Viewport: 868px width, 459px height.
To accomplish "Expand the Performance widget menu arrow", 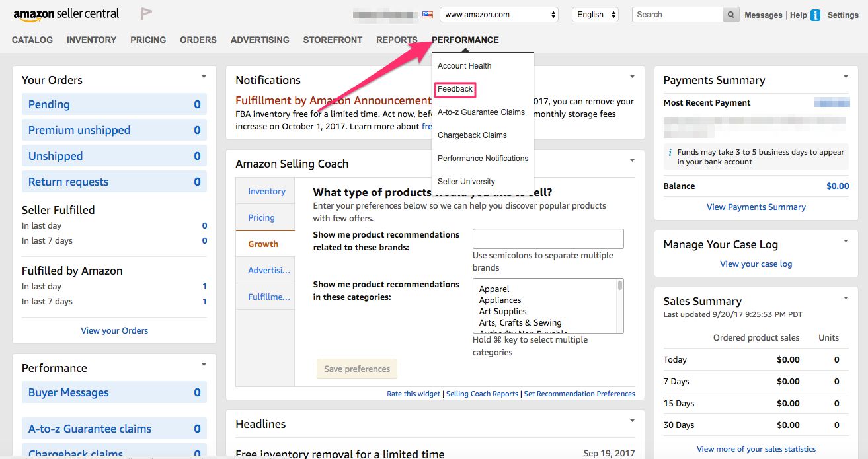I will 204,365.
